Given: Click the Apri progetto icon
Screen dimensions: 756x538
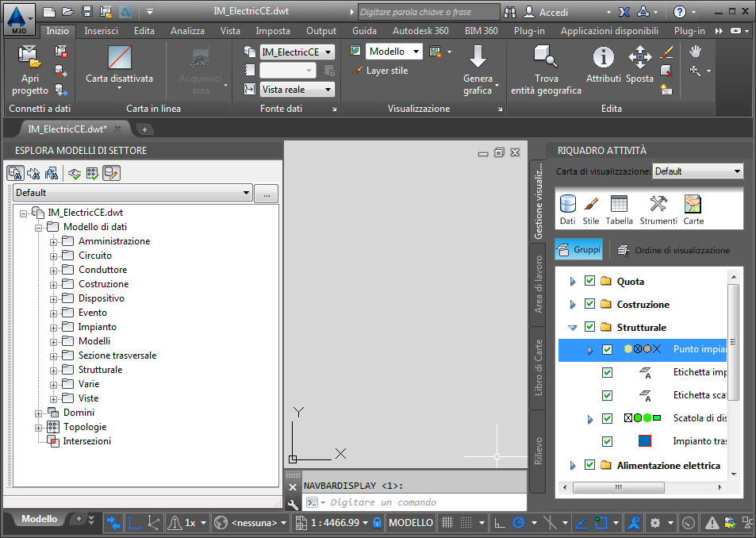Looking at the screenshot, I should coord(30,56).
